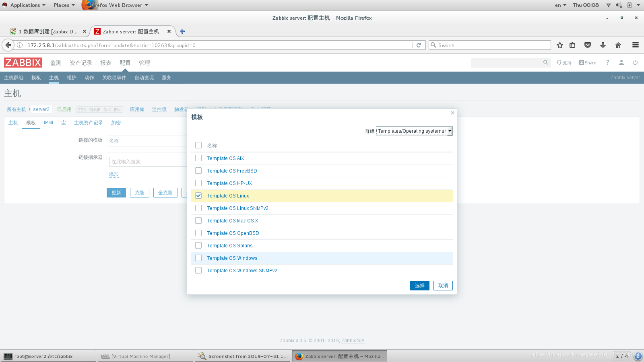Open the 监测 main menu
The width and height of the screenshot is (644, 362).
[56, 63]
